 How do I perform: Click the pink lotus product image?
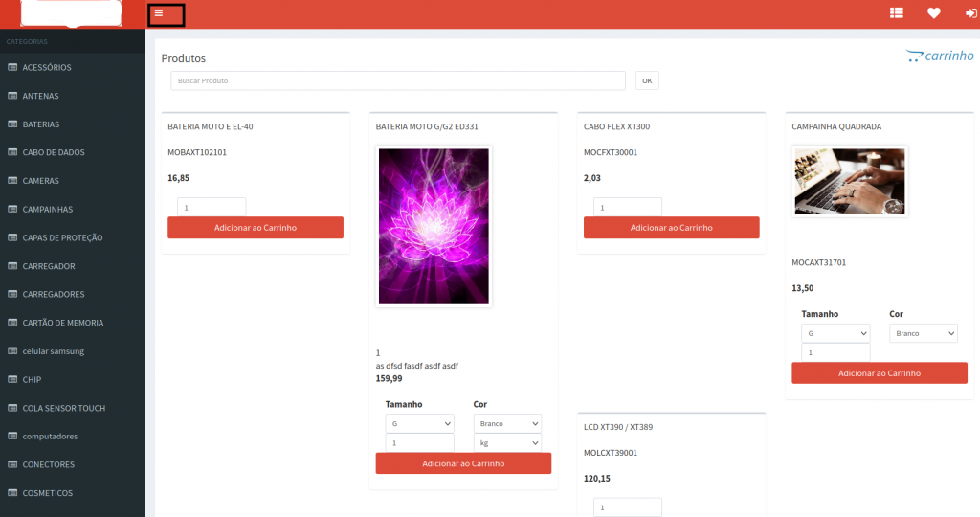pyautogui.click(x=434, y=226)
